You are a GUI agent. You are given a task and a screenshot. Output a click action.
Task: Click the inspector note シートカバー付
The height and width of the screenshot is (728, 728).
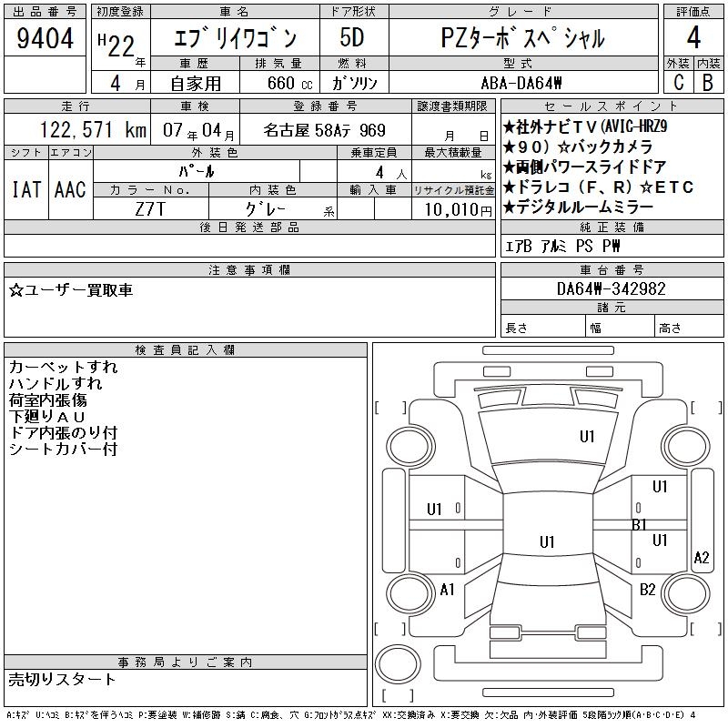click(63, 449)
